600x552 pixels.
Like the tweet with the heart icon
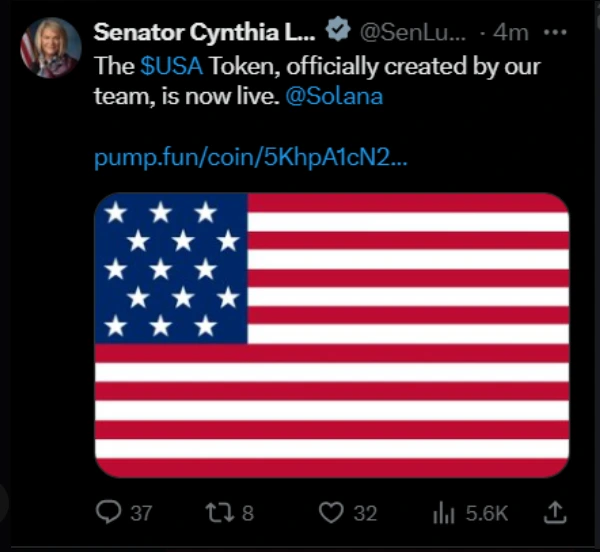pos(331,513)
